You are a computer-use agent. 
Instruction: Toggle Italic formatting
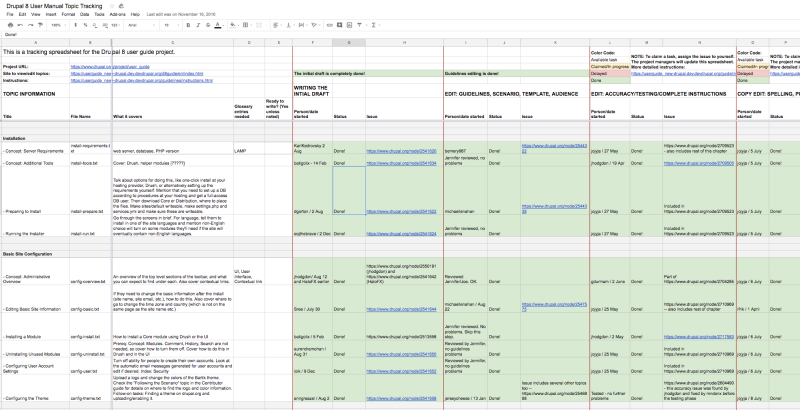coord(198,25)
